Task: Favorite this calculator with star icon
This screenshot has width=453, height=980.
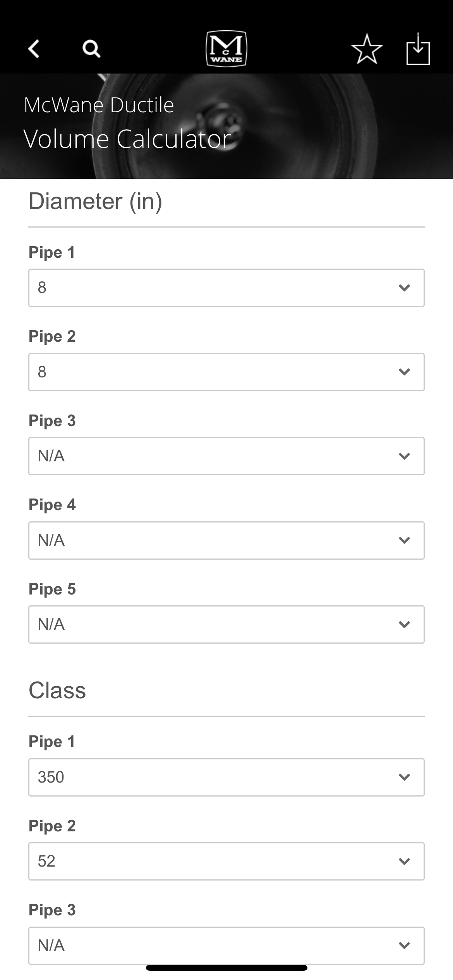Action: [x=367, y=49]
